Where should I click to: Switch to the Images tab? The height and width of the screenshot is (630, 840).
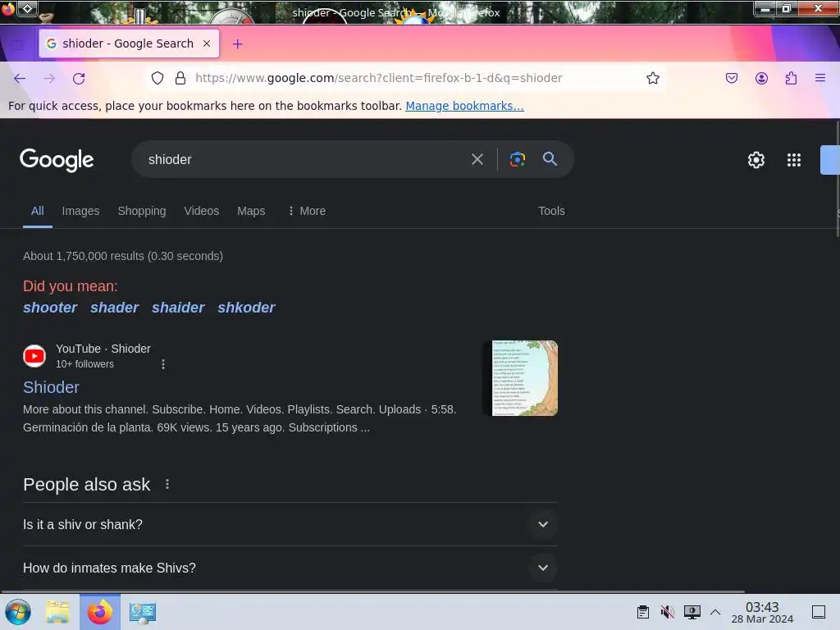80,211
